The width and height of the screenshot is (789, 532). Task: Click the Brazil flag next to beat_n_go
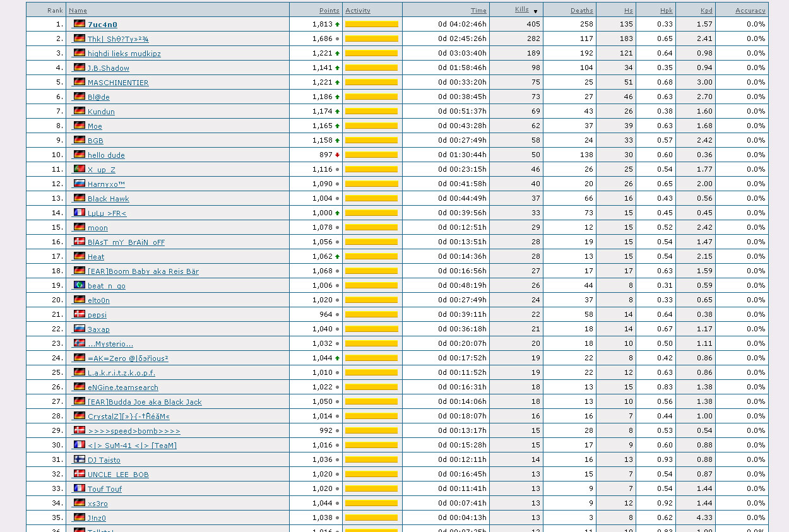pyautogui.click(x=79, y=285)
